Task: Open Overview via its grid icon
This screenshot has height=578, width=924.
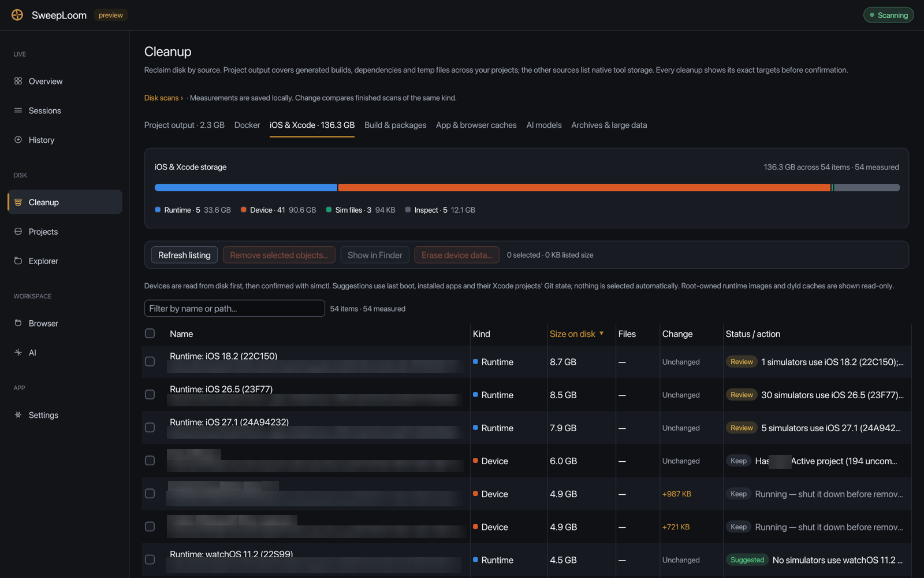Action: point(18,81)
